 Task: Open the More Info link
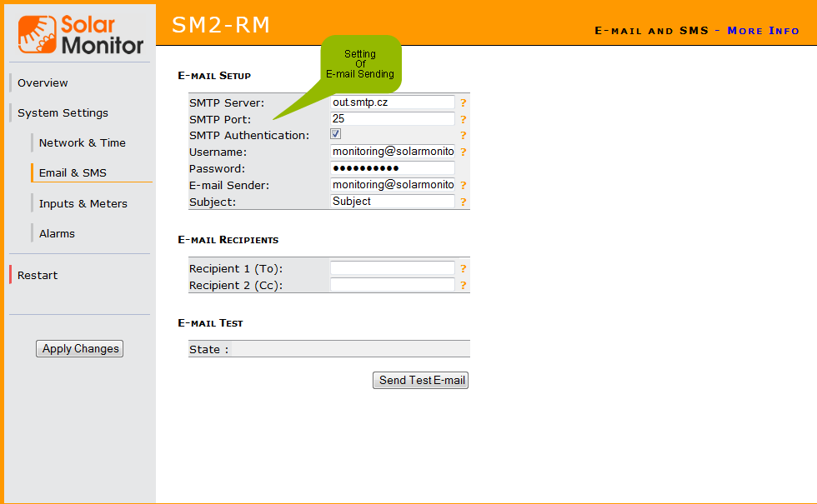click(763, 31)
